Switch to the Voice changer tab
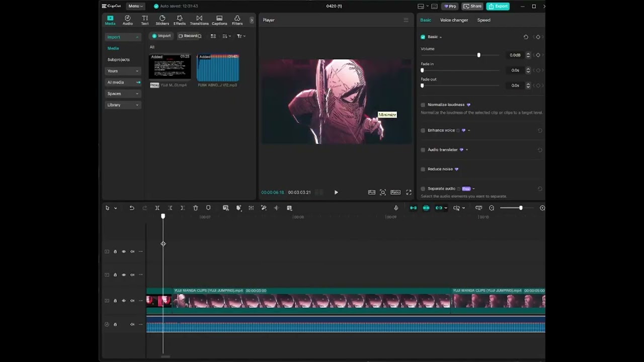644x362 pixels. [454, 20]
